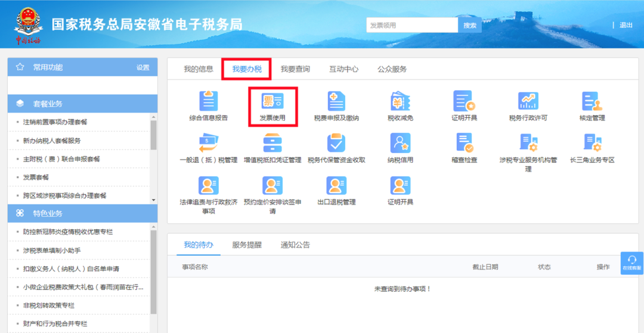Screen dimensions: 644x333
Task: Click the layers icon beside 套餐业务
Action: (20, 104)
